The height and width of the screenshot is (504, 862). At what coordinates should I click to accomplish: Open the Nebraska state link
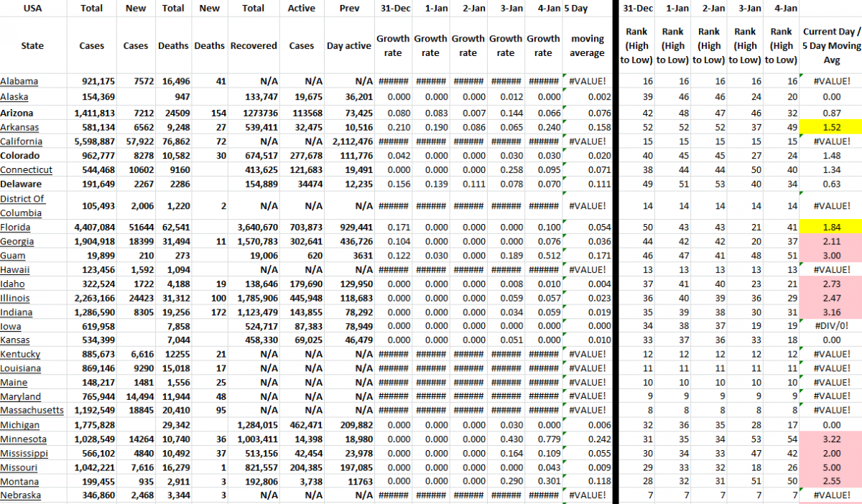[x=20, y=495]
